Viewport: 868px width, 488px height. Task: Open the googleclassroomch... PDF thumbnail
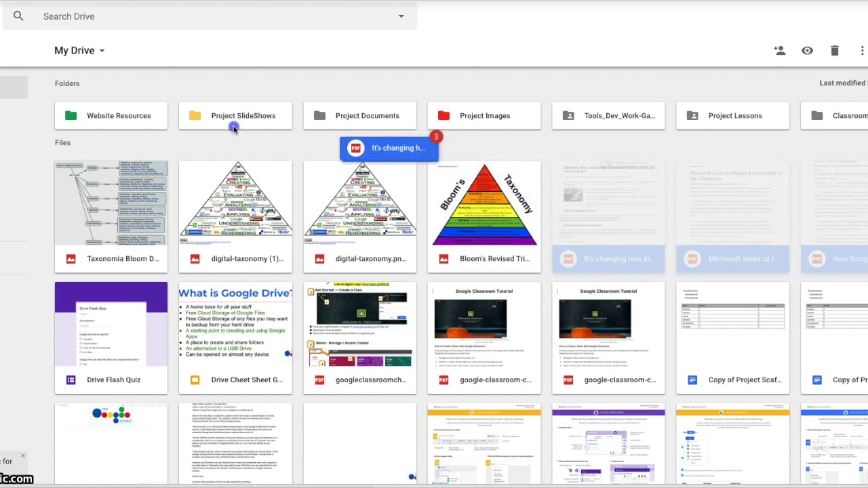(x=360, y=324)
